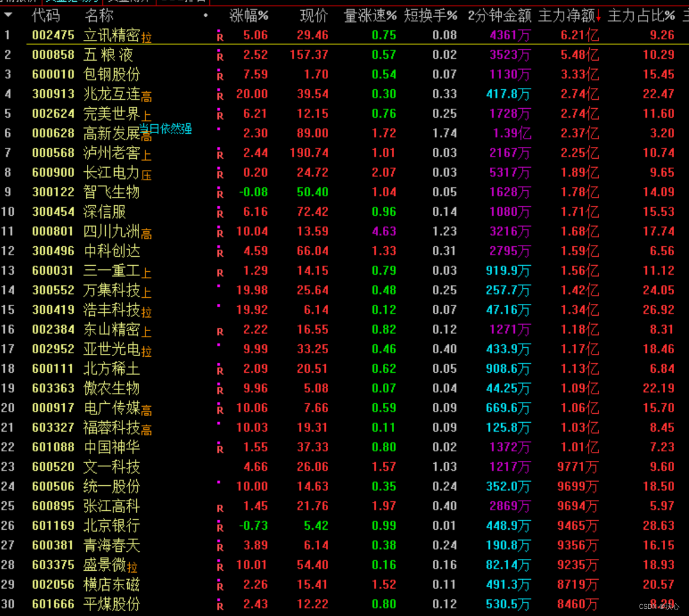Screen dimensions: 689x616
Task: Open the dropdown arrow left of 代码 header
Action: [8, 15]
